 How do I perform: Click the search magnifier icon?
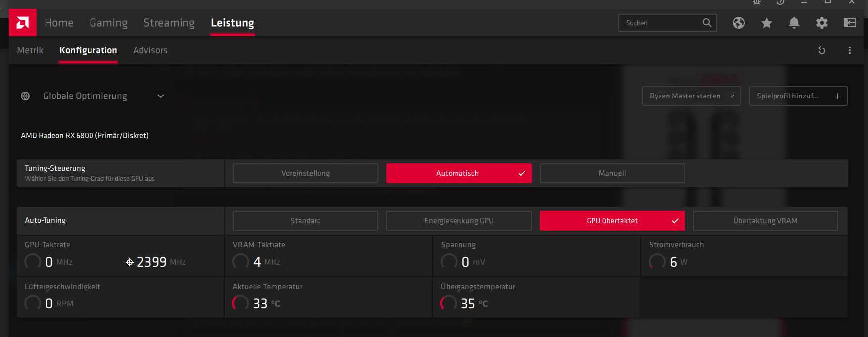[707, 23]
